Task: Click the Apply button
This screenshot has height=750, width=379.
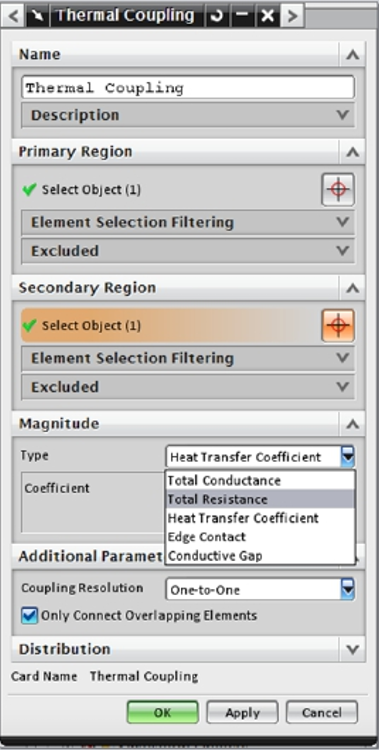Action: (242, 713)
